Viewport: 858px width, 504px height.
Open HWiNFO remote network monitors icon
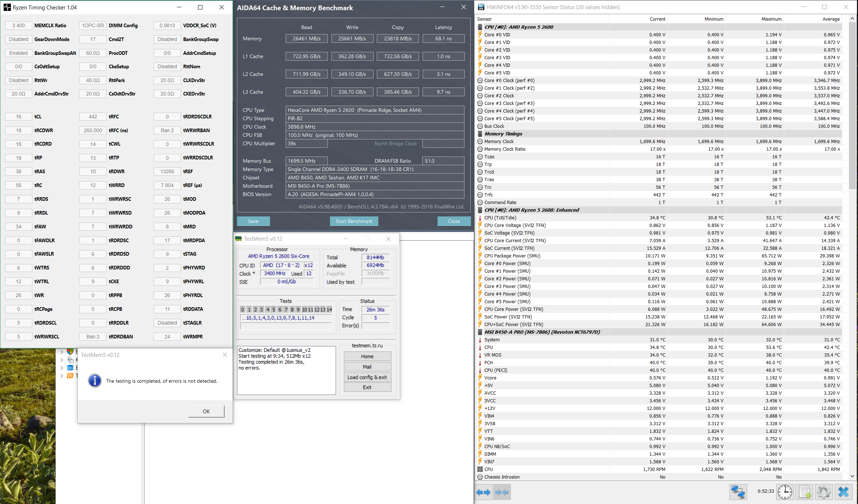click(x=738, y=492)
